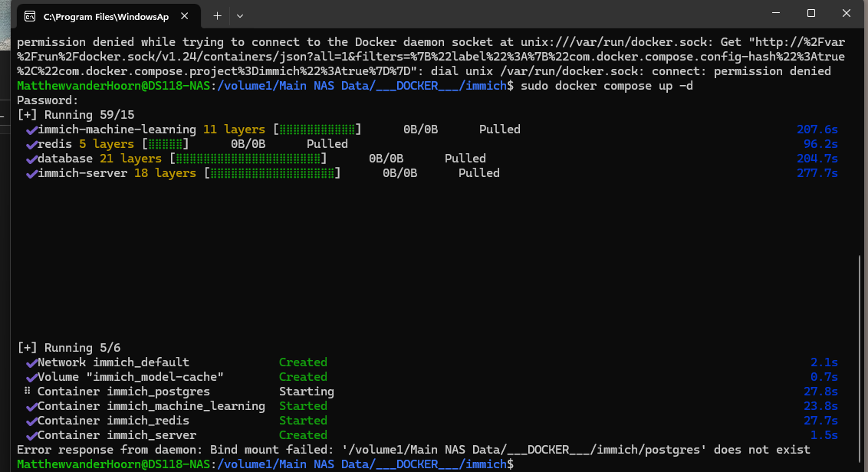Click the checkmark beside Container immich_redis
This screenshot has height=472, width=868.
coord(31,421)
